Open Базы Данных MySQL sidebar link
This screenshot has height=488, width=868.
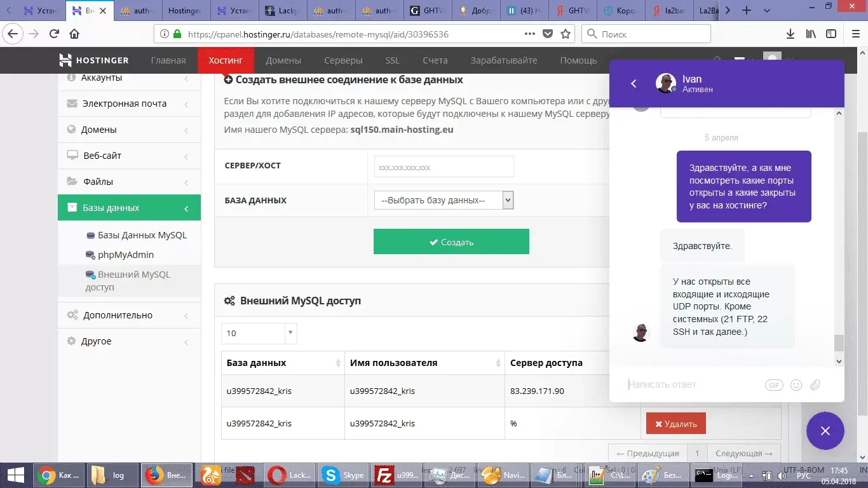click(x=142, y=235)
